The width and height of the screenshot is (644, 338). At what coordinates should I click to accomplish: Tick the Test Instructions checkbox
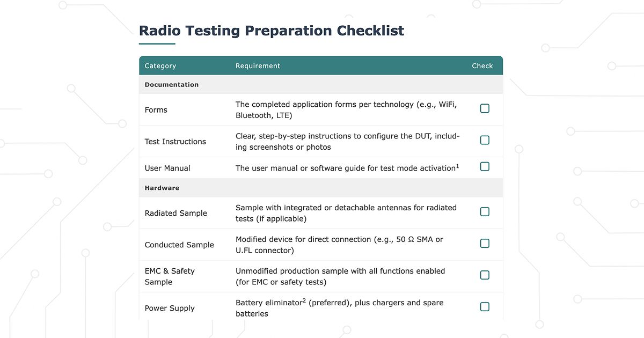pyautogui.click(x=485, y=140)
